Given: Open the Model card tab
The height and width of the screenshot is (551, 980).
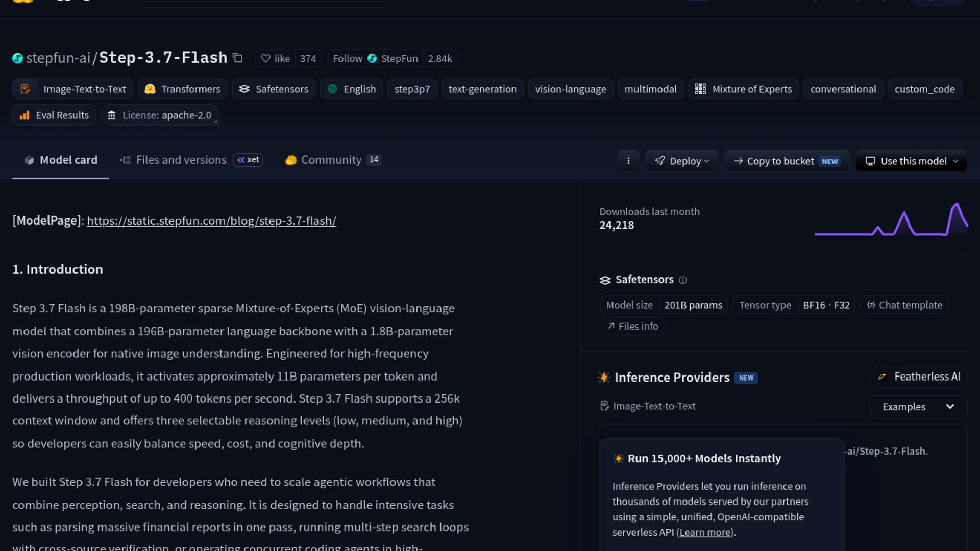Looking at the screenshot, I should [60, 160].
